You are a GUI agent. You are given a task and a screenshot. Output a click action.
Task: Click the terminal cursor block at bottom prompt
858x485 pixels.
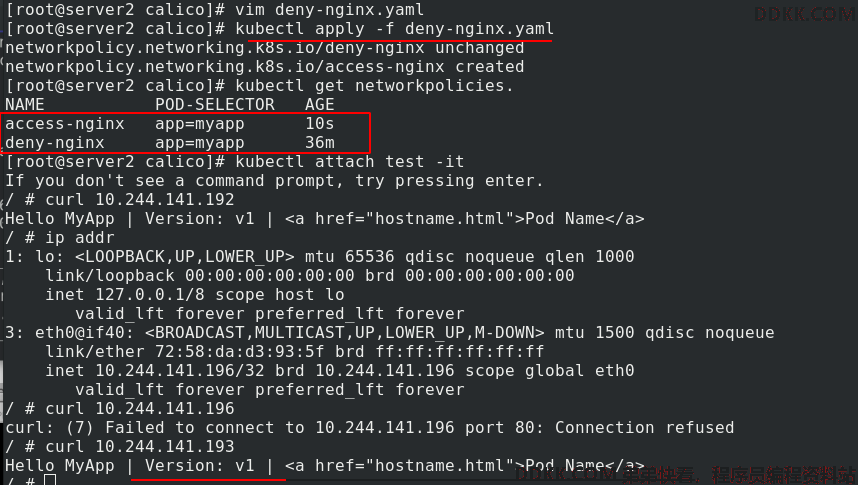(50, 481)
